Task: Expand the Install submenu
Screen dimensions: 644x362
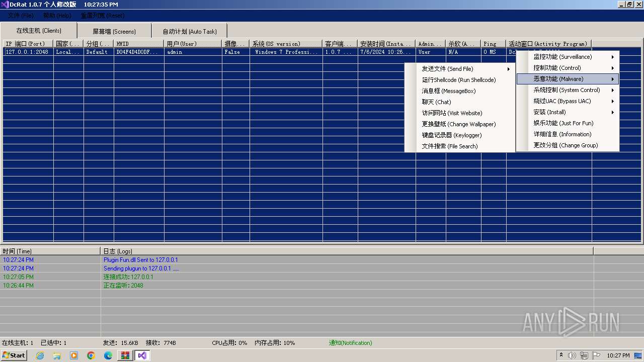Action: point(568,112)
